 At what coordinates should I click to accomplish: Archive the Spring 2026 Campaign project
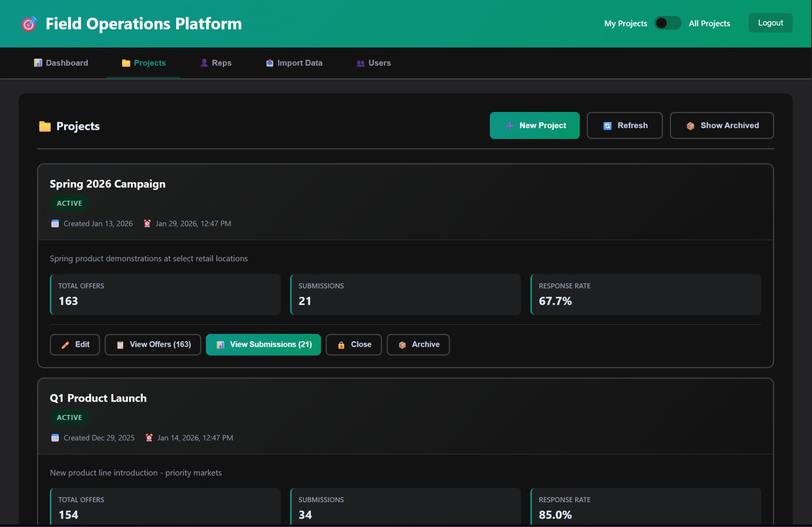pos(418,344)
